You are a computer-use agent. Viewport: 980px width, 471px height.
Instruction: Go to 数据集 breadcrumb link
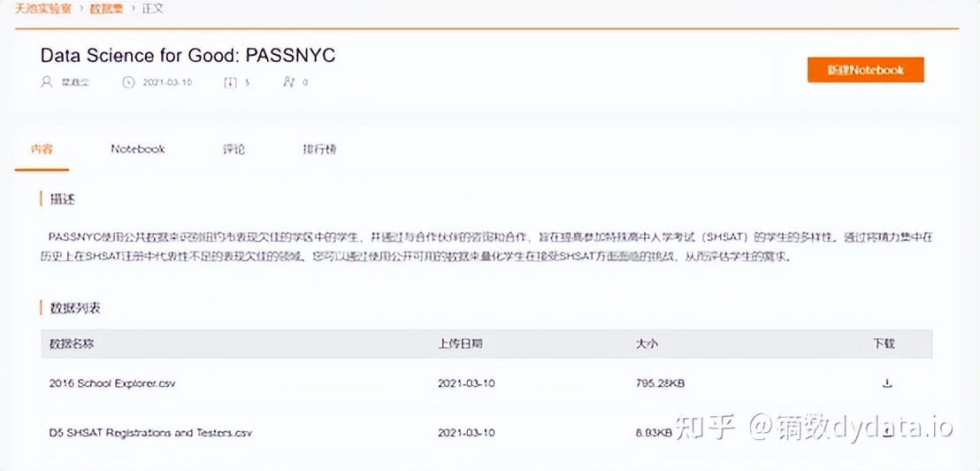click(x=106, y=8)
